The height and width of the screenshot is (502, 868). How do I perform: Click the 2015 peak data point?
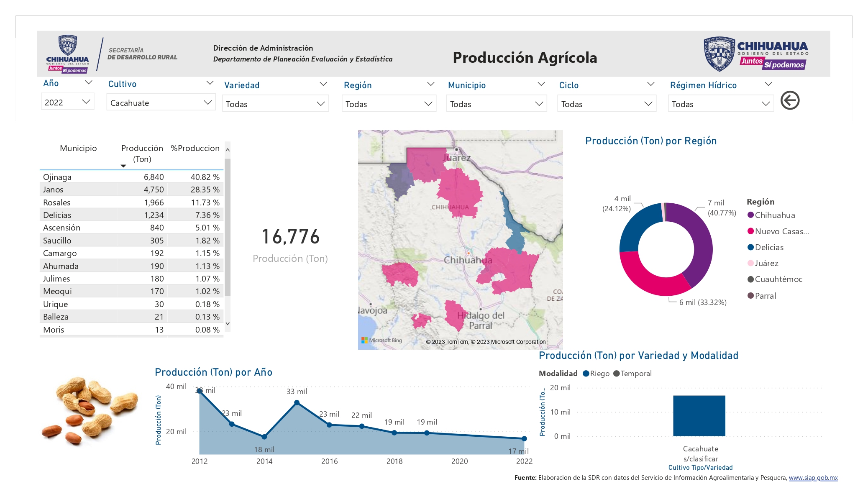(297, 402)
